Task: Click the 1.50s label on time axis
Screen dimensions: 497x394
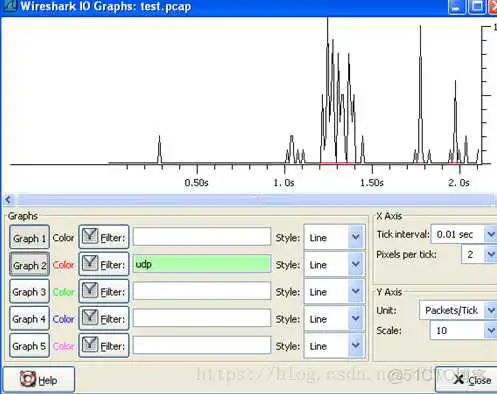Action: click(372, 183)
